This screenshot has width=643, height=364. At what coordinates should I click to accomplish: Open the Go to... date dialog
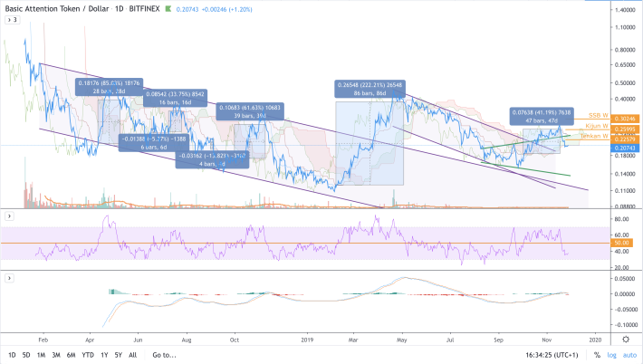[x=164, y=356]
